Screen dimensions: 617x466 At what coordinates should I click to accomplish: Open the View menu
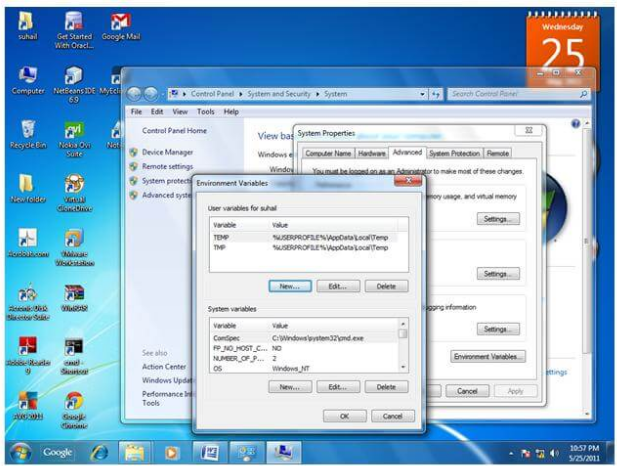[x=180, y=112]
